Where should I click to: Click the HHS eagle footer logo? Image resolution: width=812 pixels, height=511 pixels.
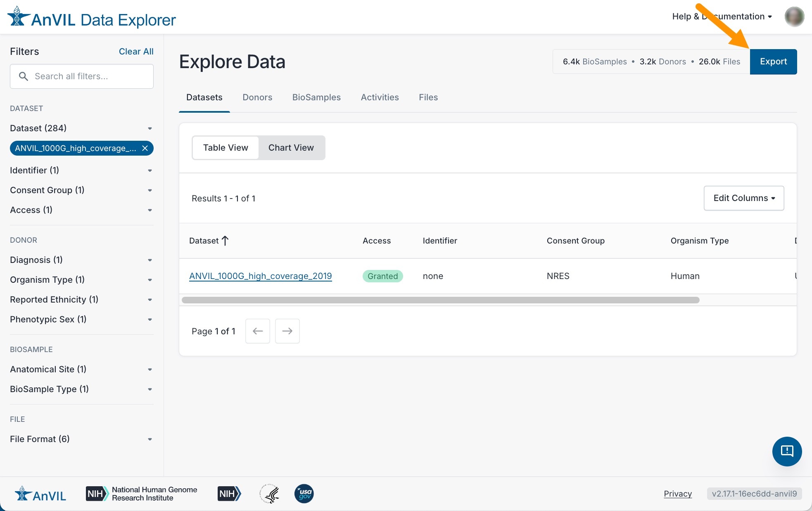(269, 494)
